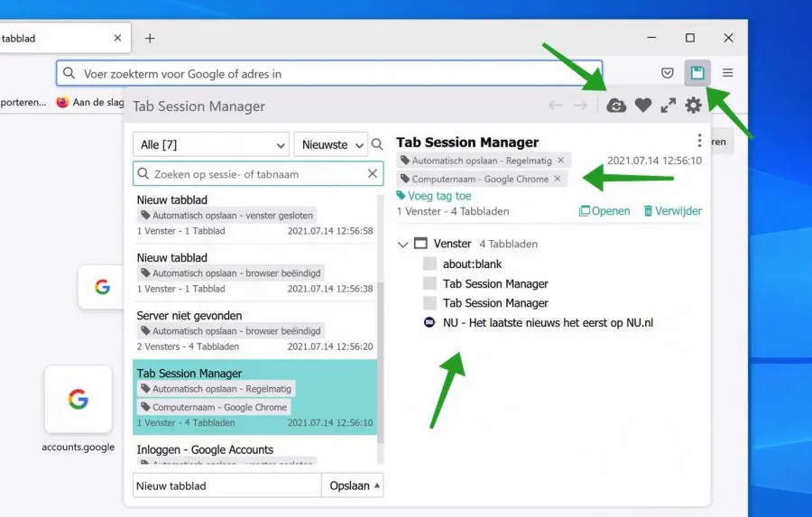Click the venster gesloten tag label

227,215
